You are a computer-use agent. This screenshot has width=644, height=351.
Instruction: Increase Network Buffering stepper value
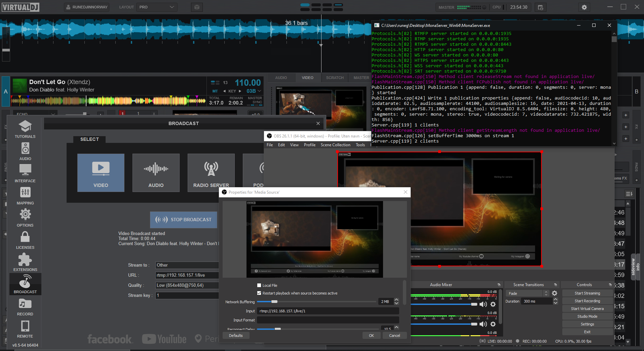(x=396, y=300)
